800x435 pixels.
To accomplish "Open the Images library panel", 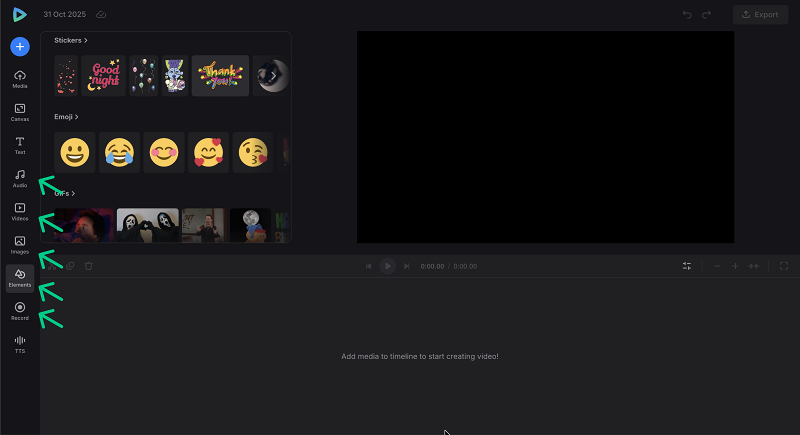I will (x=20, y=244).
